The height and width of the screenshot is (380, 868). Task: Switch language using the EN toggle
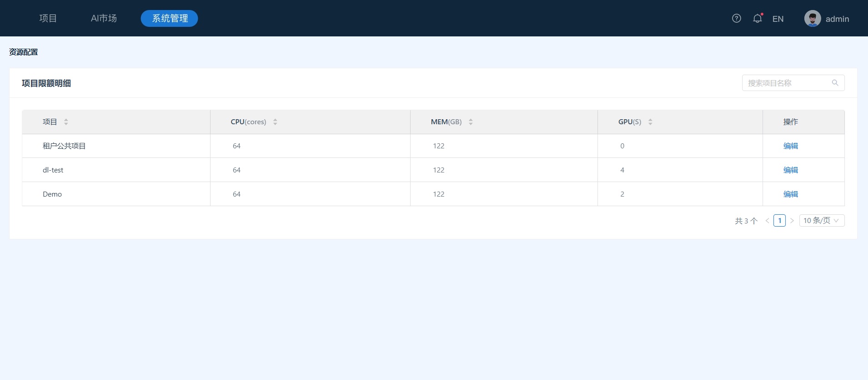coord(778,19)
